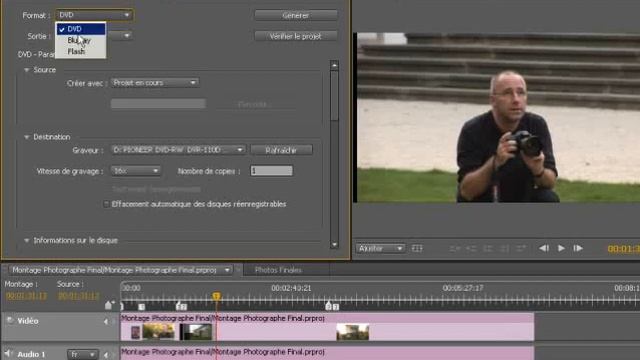Click the Source timecode value

pyautogui.click(x=79, y=296)
